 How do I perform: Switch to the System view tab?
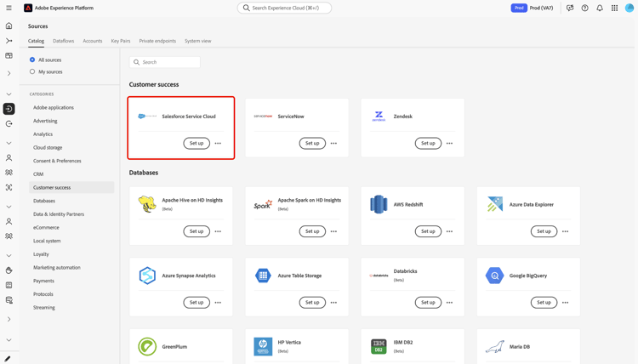197,41
